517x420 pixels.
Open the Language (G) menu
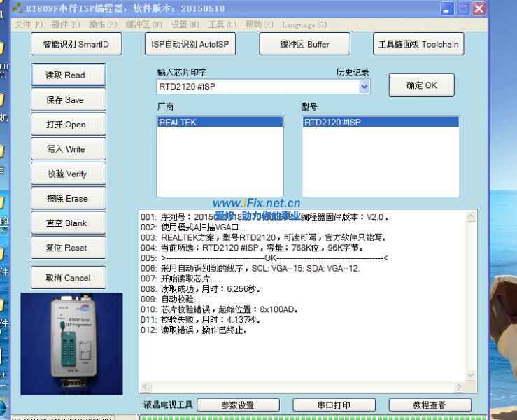click(304, 24)
